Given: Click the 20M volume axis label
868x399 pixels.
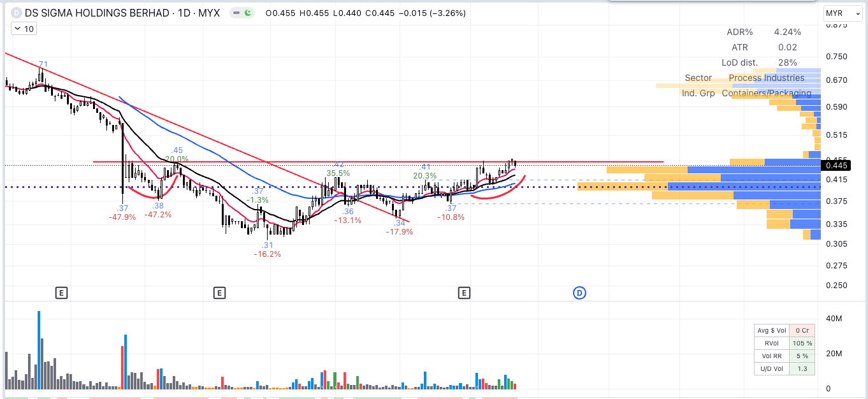Looking at the screenshot, I should [835, 354].
